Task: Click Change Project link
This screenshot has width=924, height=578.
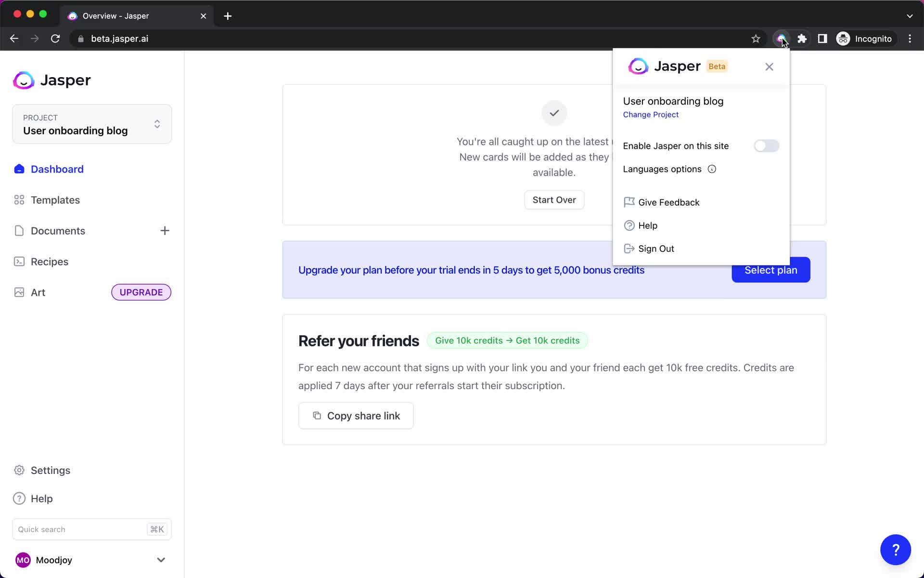Action: pyautogui.click(x=651, y=115)
